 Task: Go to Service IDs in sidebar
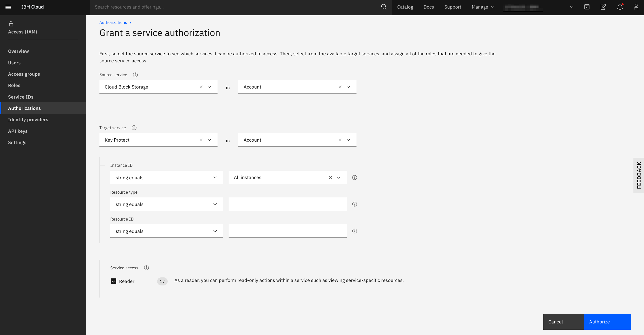21,97
